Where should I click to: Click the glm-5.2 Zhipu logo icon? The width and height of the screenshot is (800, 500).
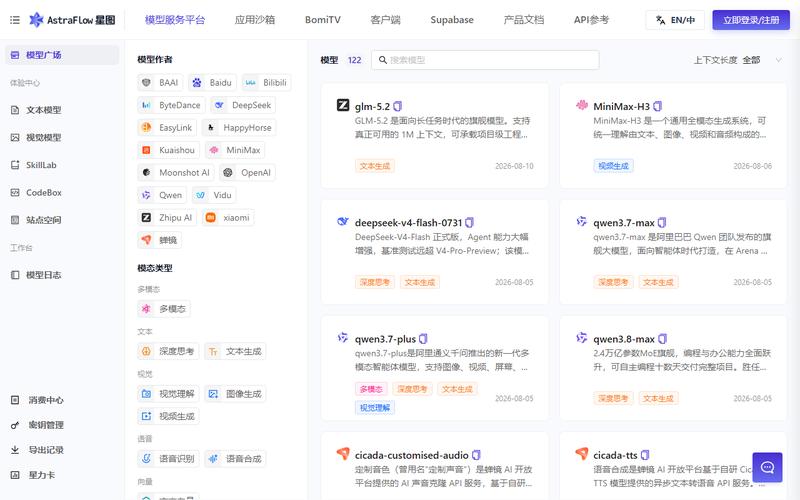point(343,105)
